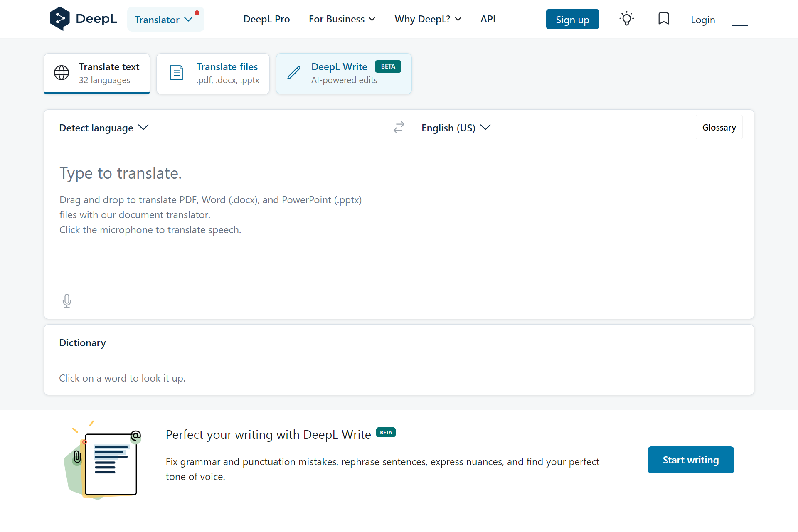798x532 pixels.
Task: Click the '32 languages' subtitle
Action: pyautogui.click(x=104, y=80)
